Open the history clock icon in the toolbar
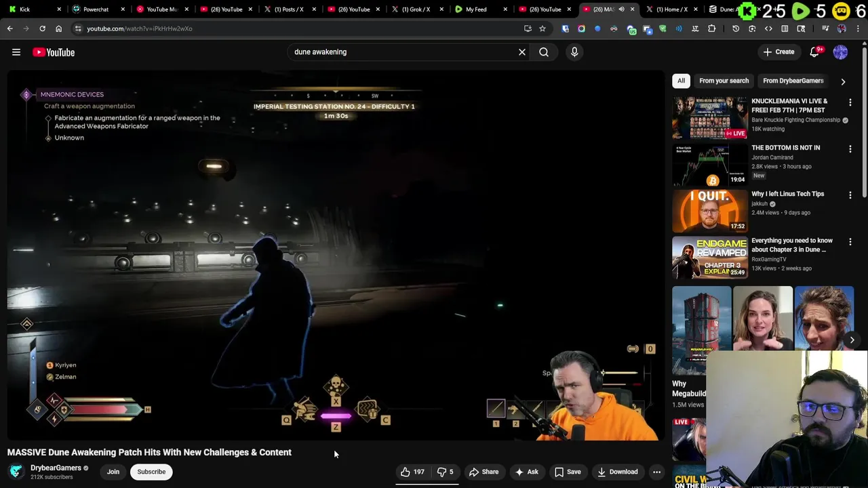The width and height of the screenshot is (868, 488). [x=736, y=28]
